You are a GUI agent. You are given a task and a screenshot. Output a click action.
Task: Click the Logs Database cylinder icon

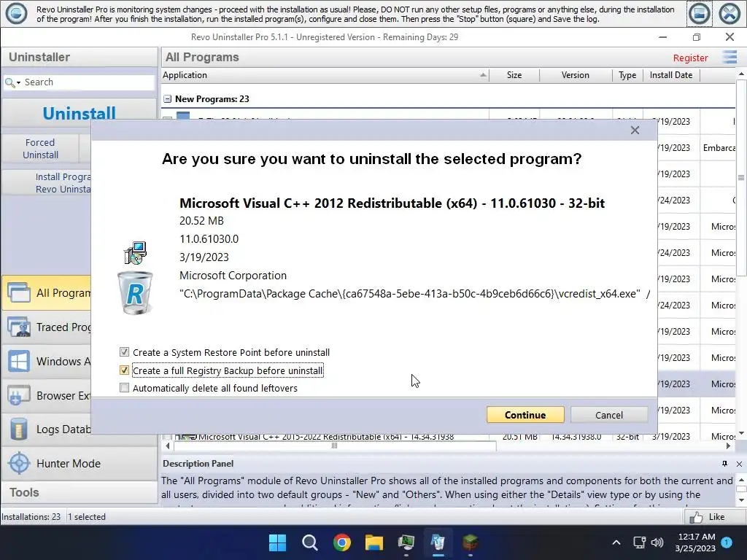pyautogui.click(x=19, y=429)
